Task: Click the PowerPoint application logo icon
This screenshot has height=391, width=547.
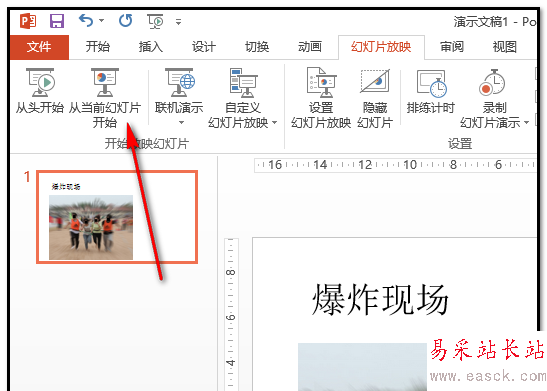Action: (28, 21)
